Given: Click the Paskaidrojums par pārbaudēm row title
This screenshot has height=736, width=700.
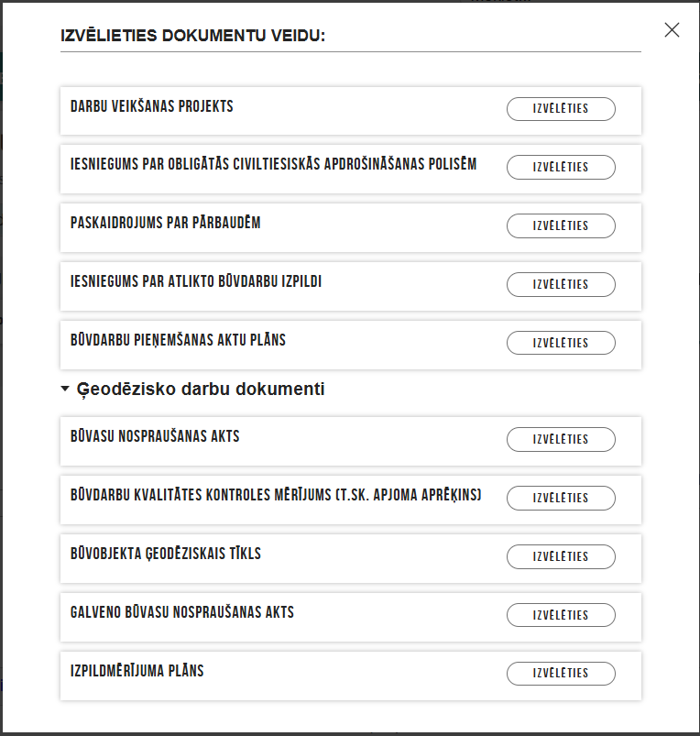Looking at the screenshot, I should point(166,223).
